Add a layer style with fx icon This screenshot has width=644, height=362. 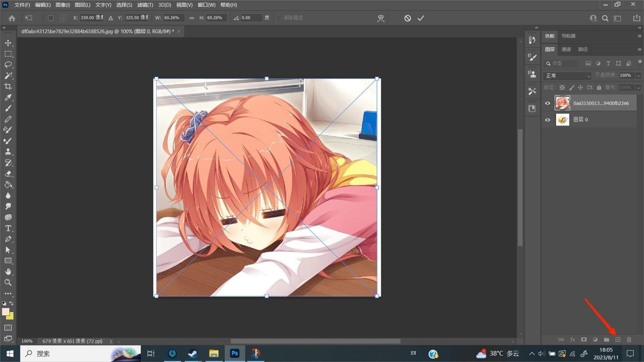tap(573, 340)
